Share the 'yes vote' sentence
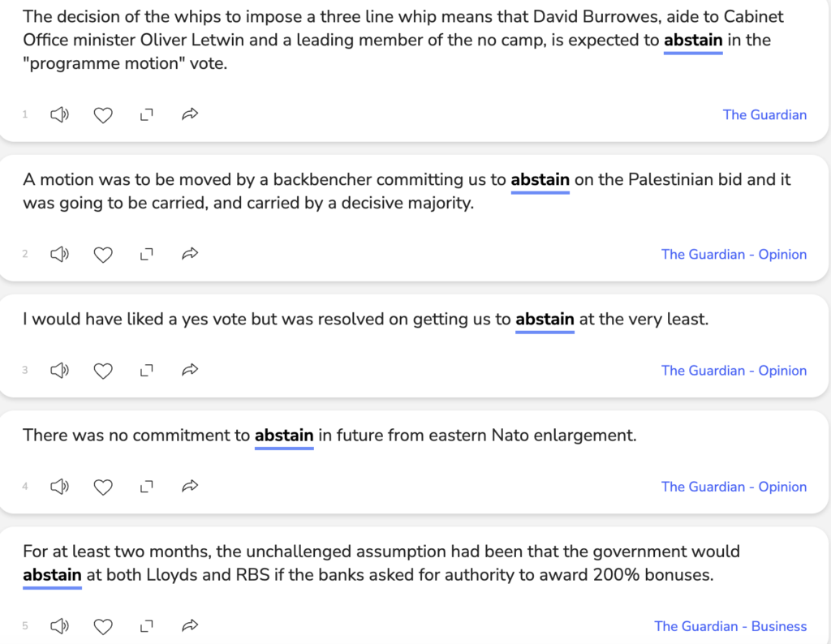The width and height of the screenshot is (831, 644). click(x=190, y=371)
